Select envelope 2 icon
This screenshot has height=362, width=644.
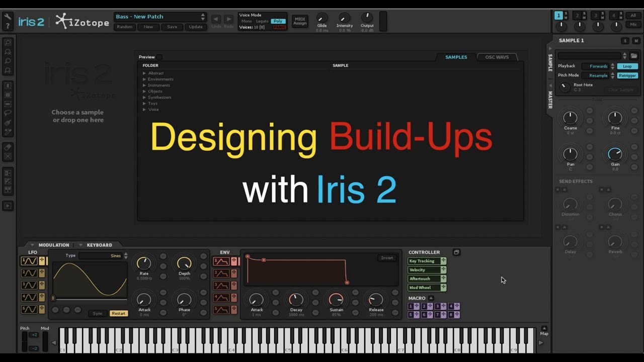221,274
